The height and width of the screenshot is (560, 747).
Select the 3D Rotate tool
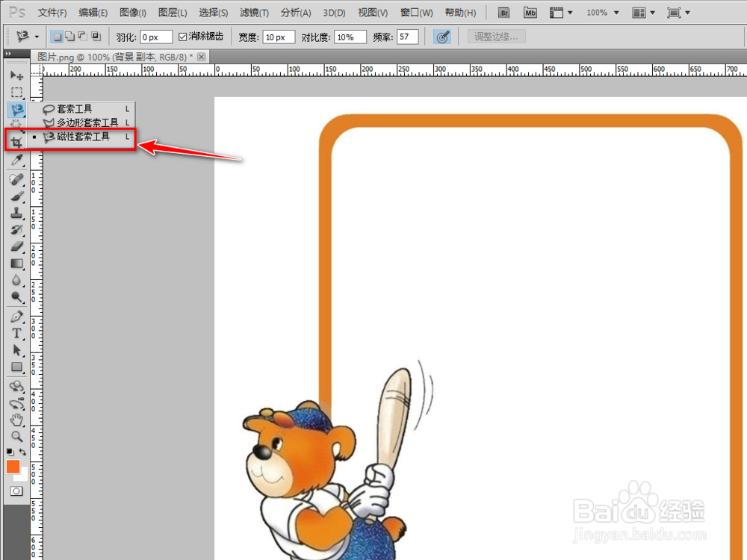(x=16, y=386)
